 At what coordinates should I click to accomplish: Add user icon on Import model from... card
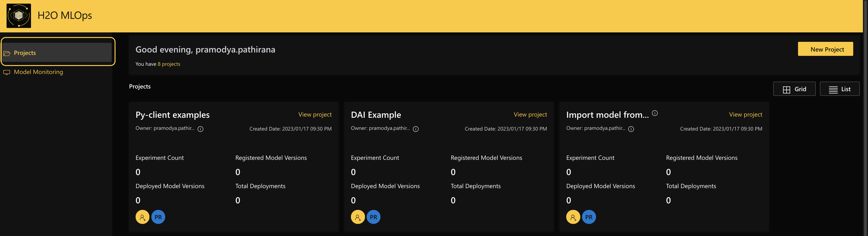[573, 217]
